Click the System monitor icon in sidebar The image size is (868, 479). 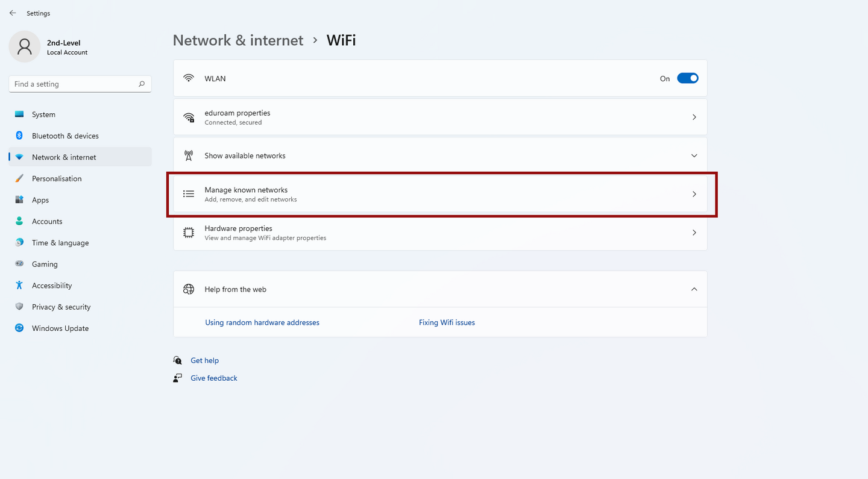[19, 114]
